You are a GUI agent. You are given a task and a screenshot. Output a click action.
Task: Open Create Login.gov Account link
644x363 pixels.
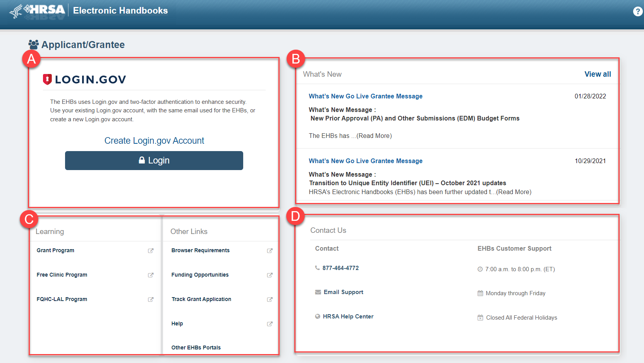154,141
